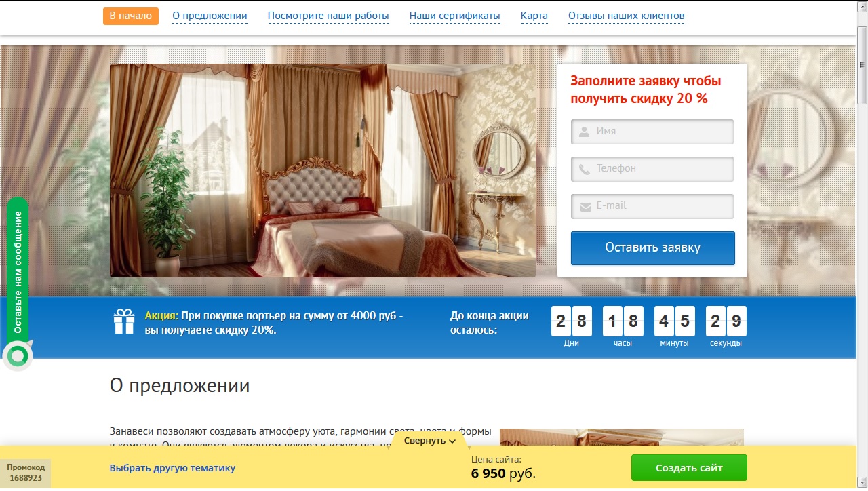Navigate to Наши сертификаты
Image resolution: width=868 pixels, height=491 pixels.
click(454, 16)
